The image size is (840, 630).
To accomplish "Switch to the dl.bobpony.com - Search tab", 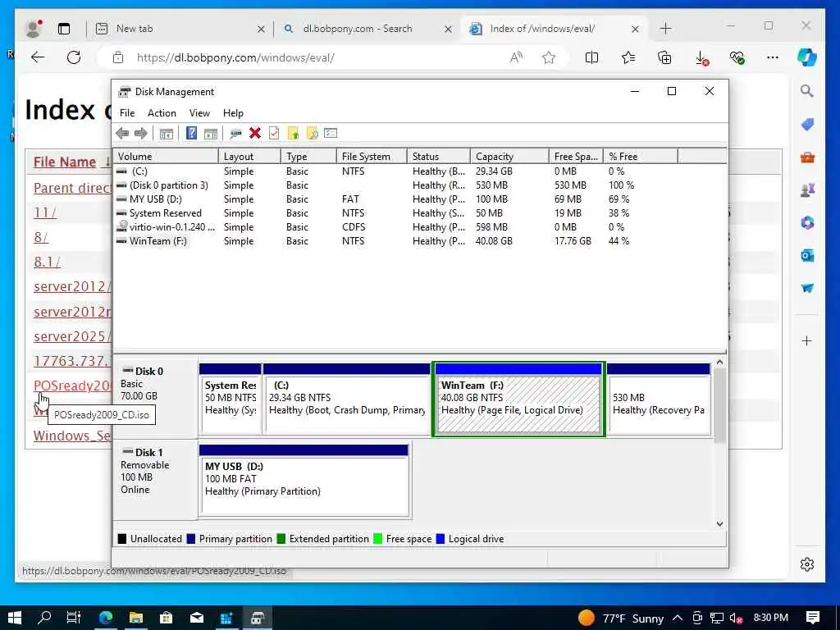I will [367, 29].
